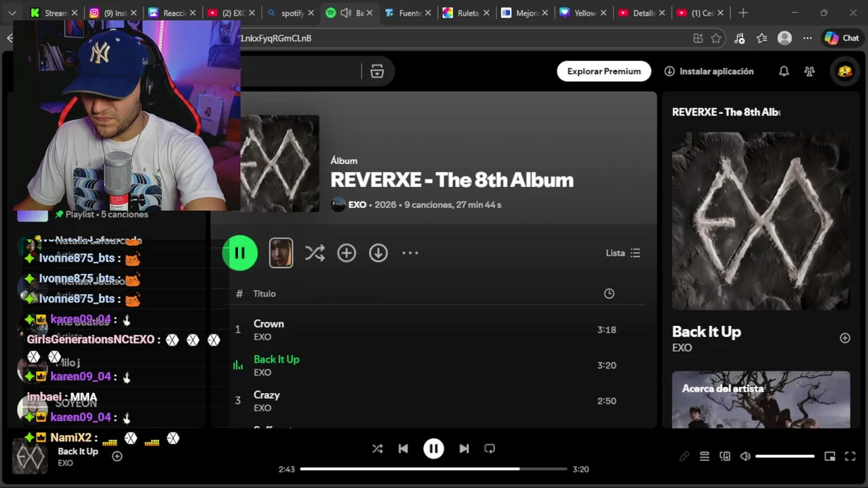
Task: Open the Acerca del artista card
Action: (x=761, y=399)
